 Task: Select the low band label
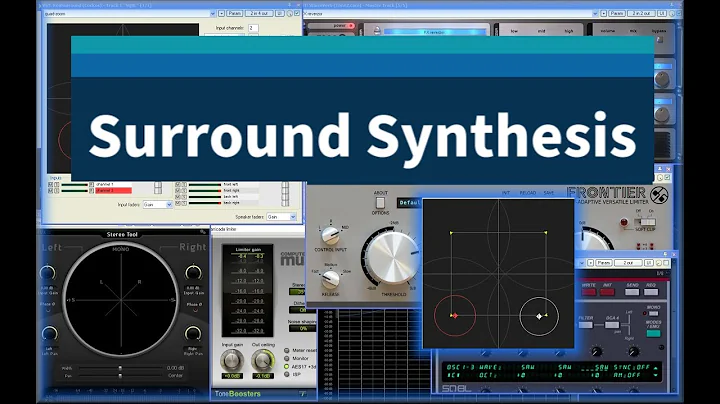pos(514,31)
